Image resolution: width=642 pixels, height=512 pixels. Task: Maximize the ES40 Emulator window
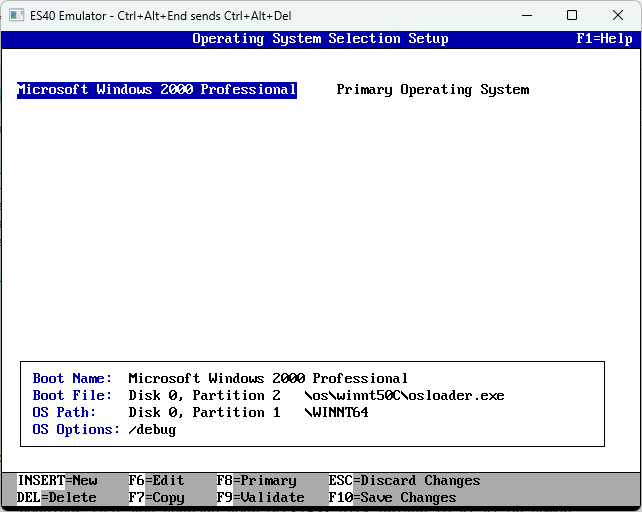(572, 16)
